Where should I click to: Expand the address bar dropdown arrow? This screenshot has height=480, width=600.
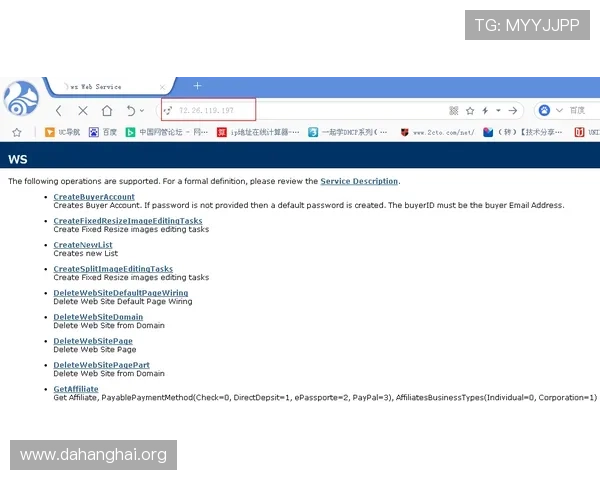pyautogui.click(x=498, y=110)
